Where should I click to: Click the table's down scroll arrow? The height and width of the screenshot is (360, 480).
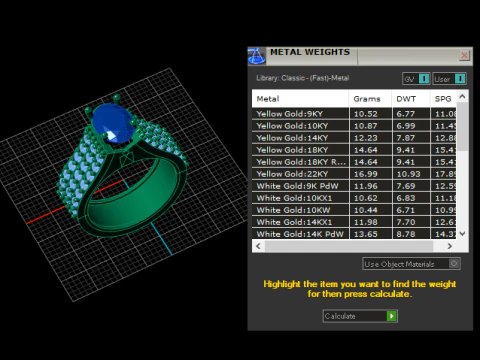click(462, 234)
